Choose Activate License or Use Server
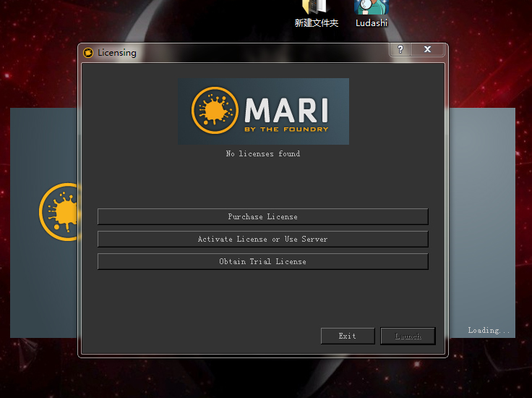532x398 pixels. tap(263, 239)
